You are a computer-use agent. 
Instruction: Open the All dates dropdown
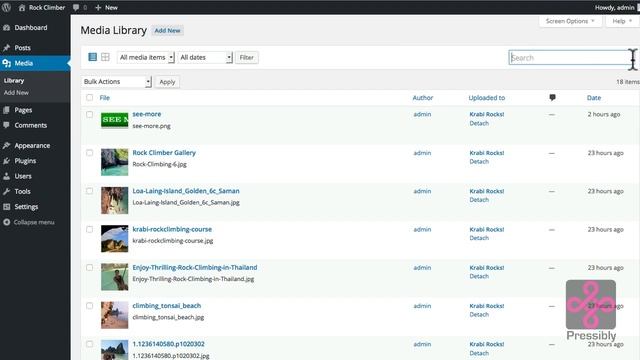(205, 58)
